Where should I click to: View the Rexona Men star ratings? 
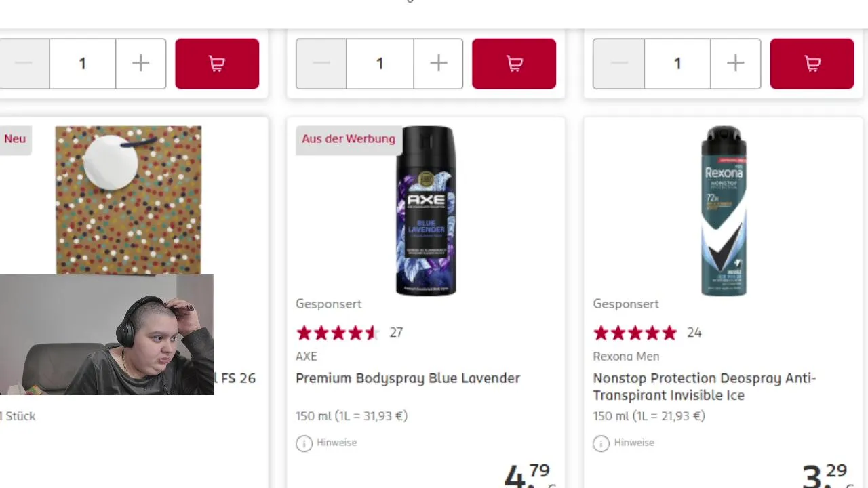point(635,333)
